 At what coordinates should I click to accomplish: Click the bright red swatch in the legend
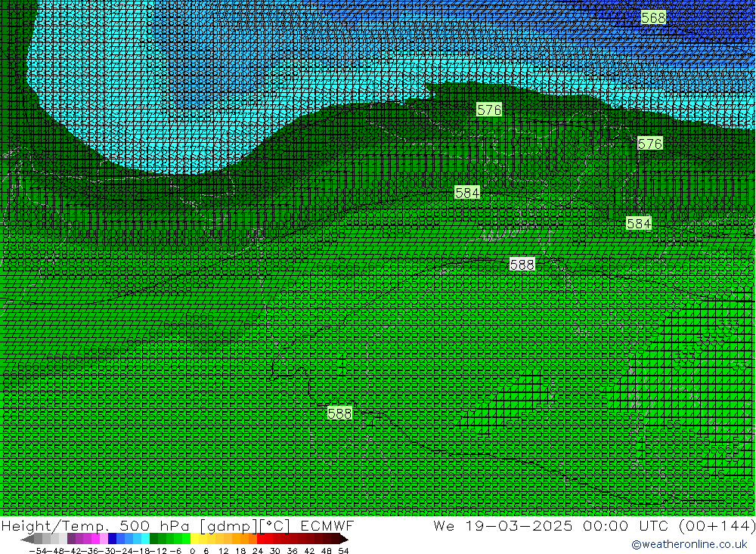261,539
